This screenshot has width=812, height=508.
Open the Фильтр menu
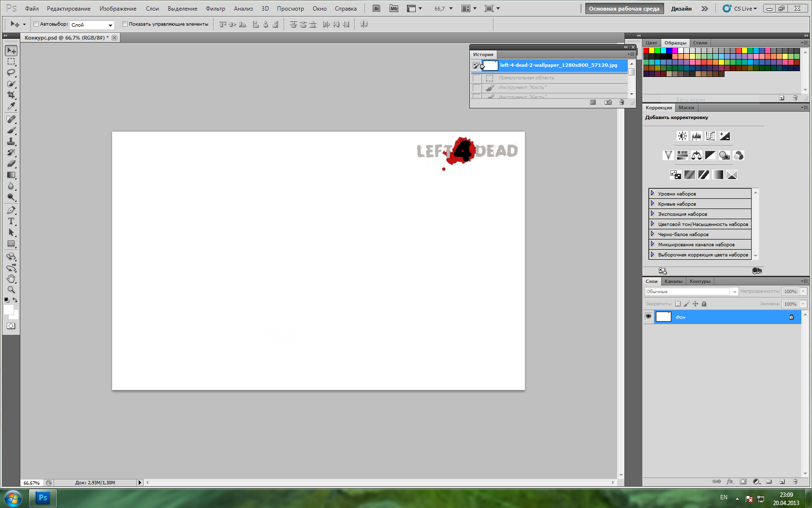215,9
